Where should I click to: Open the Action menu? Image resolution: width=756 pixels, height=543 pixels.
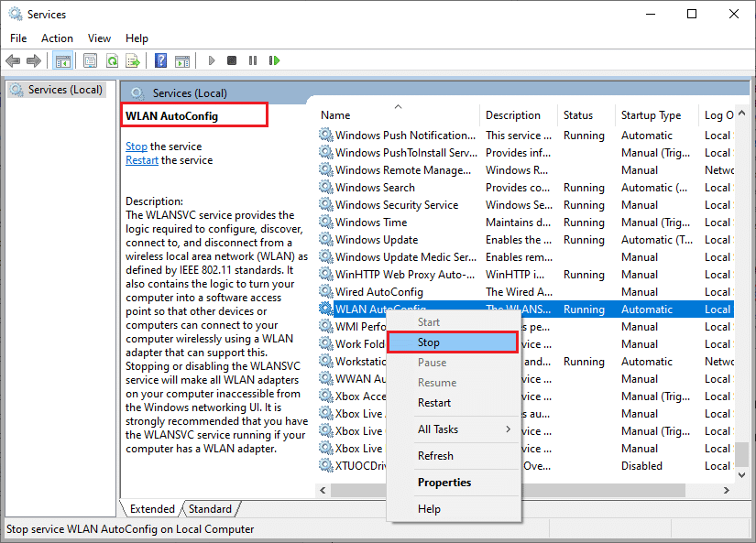point(57,38)
